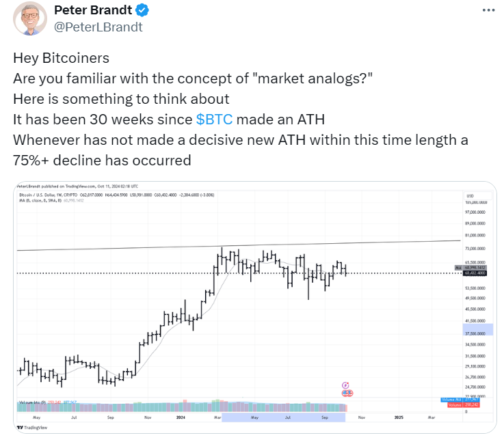Click the red flag event marker
The height and width of the screenshot is (442, 504).
[x=347, y=393]
